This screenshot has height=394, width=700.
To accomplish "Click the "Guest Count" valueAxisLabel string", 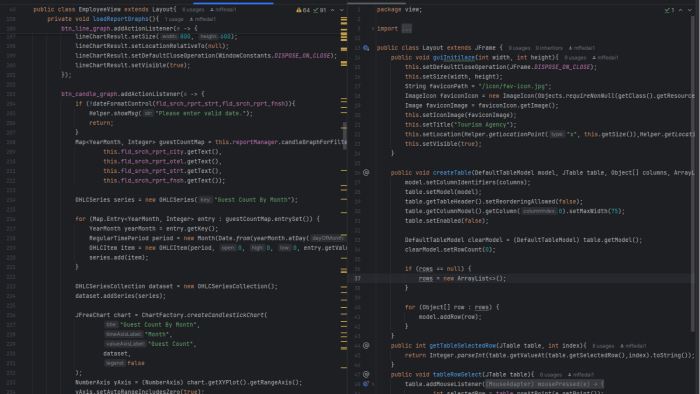I will (x=171, y=344).
